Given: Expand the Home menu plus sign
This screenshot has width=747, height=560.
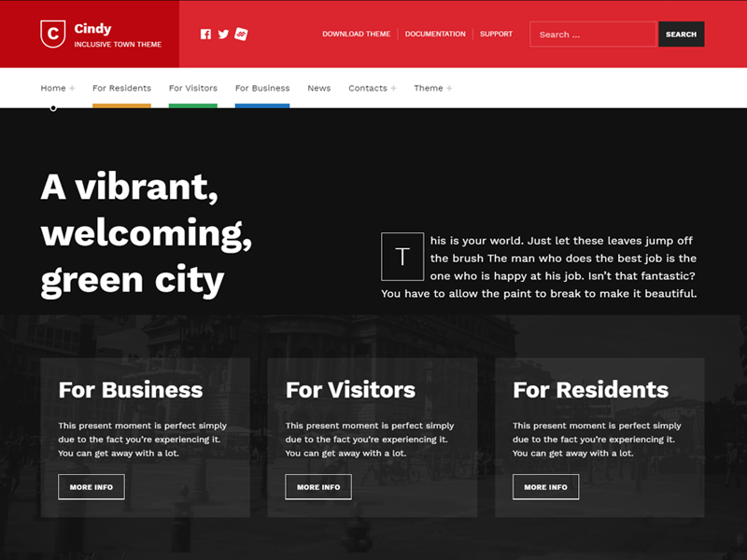Looking at the screenshot, I should pos(72,89).
